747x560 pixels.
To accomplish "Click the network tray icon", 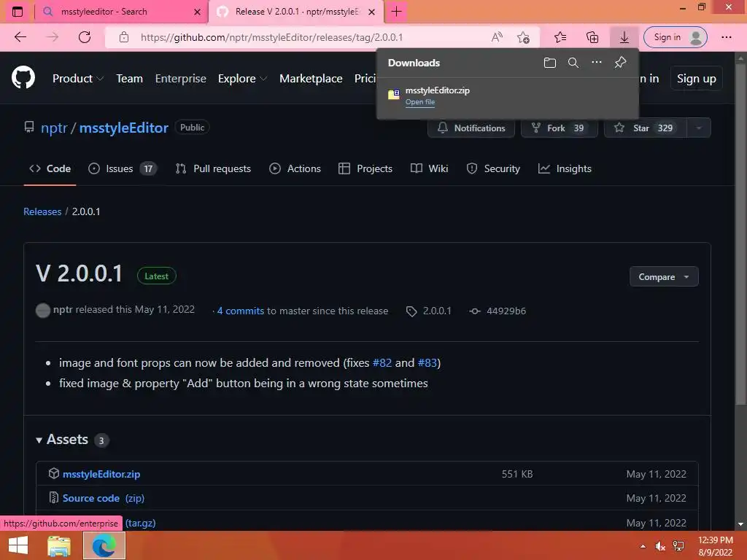I will pyautogui.click(x=678, y=546).
